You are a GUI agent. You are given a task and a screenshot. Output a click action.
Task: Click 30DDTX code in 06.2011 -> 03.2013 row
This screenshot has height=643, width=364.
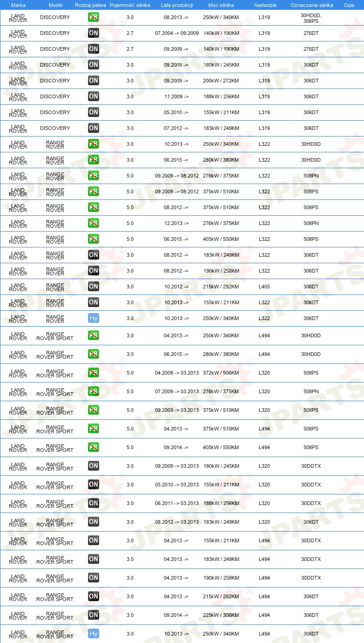(x=311, y=503)
